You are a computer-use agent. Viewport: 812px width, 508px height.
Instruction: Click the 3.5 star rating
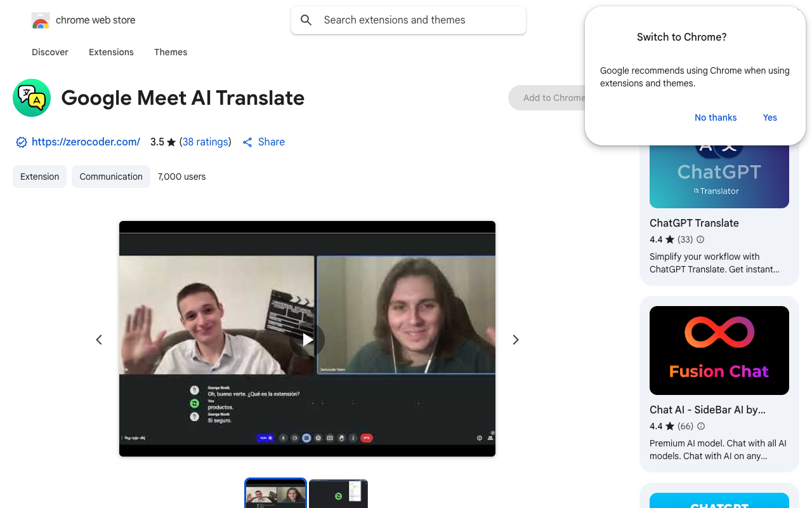click(x=163, y=142)
